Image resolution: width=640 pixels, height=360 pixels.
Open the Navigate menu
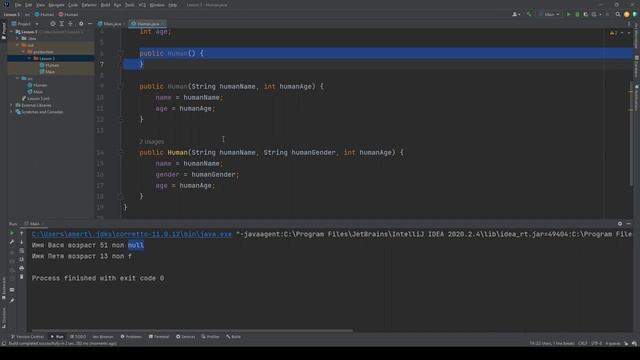(x=56, y=5)
